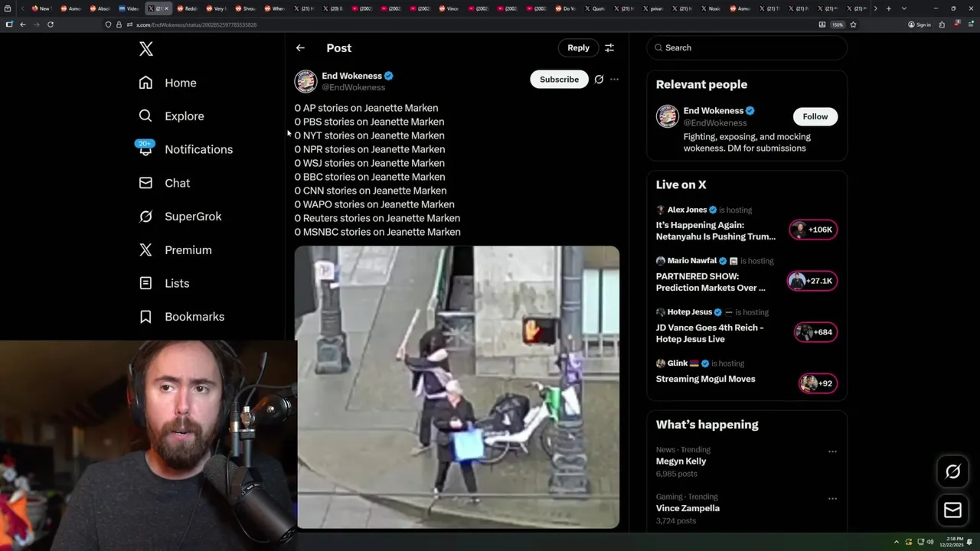Click the X logo in the sidebar
The image size is (980, 551).
point(146,49)
